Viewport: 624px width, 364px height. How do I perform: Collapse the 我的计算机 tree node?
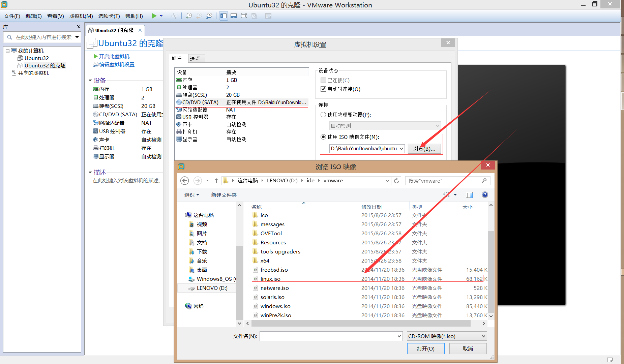coord(7,51)
